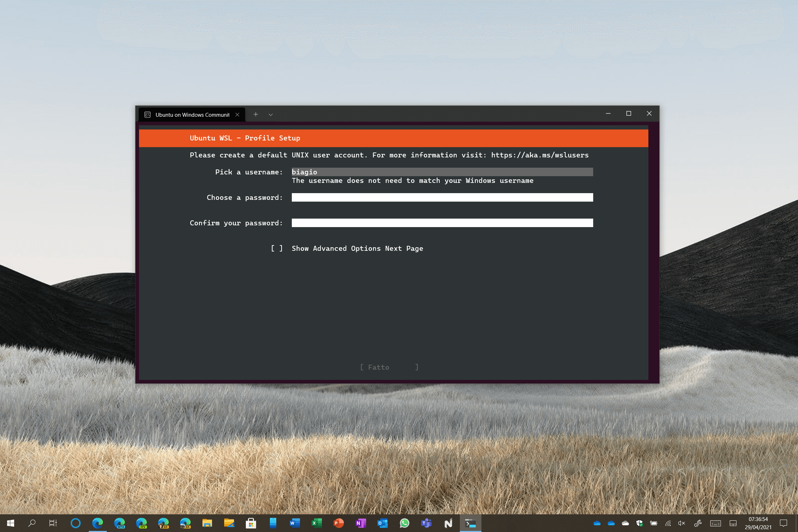Image resolution: width=798 pixels, height=532 pixels.
Task: Close the Windows Terminal window
Action: (649, 114)
